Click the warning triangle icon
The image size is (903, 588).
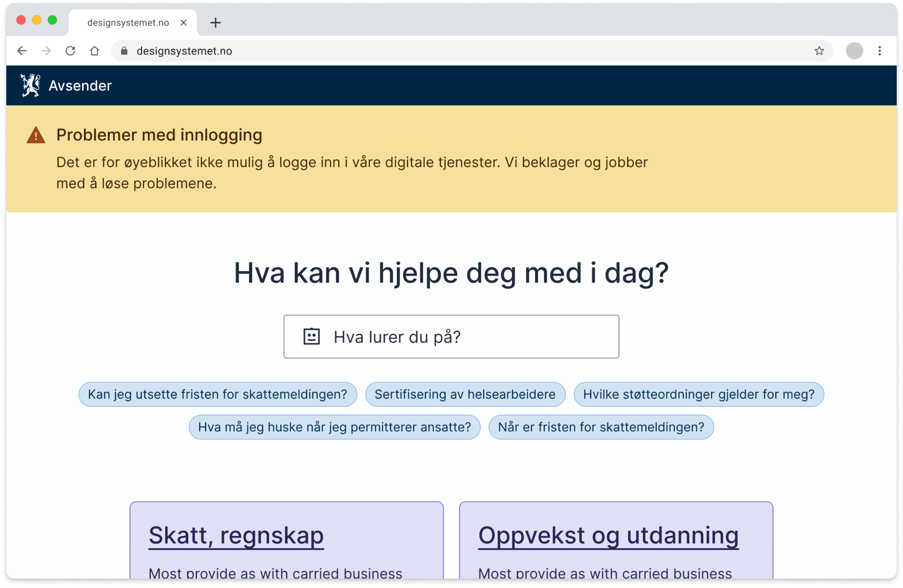36,135
